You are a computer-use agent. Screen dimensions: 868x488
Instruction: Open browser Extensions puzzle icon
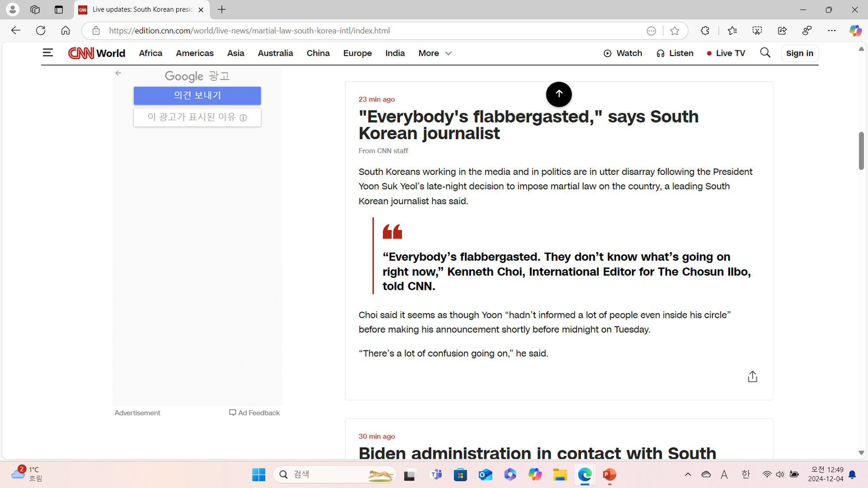705,31
